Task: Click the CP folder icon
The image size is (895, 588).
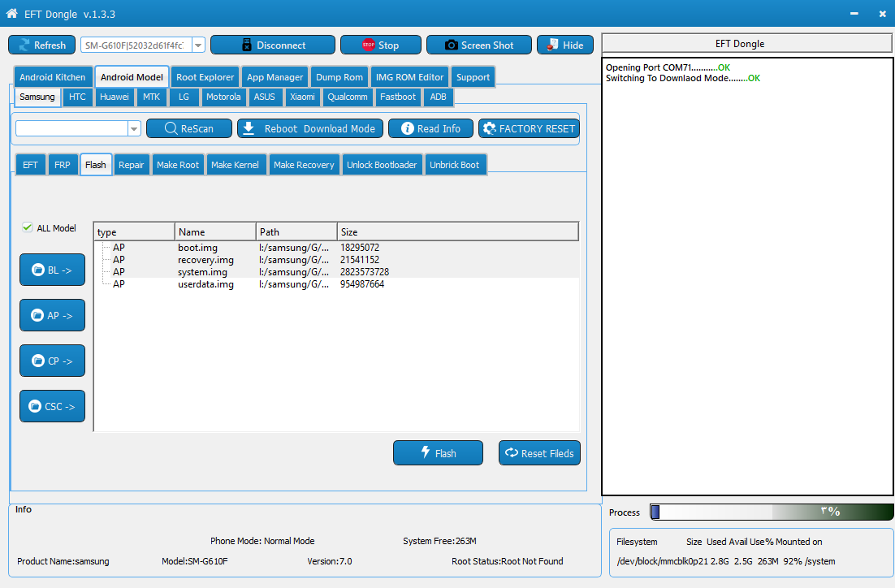Action: 38,361
